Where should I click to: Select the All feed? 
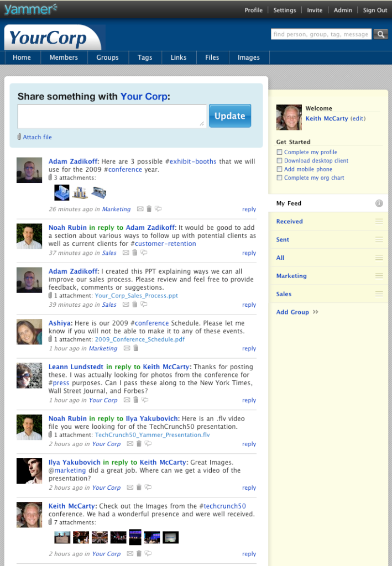pos(280,258)
